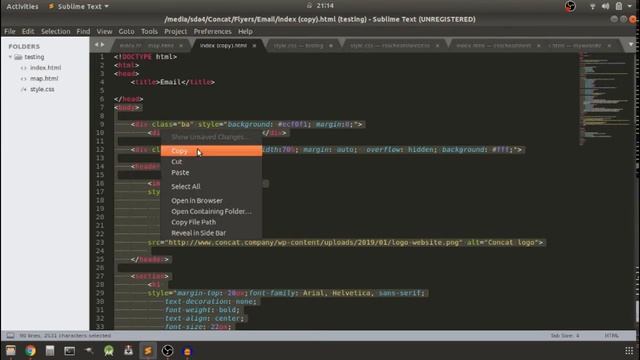
Task: Open the tab list dropdown arrow
Action: pyautogui.click(x=631, y=45)
